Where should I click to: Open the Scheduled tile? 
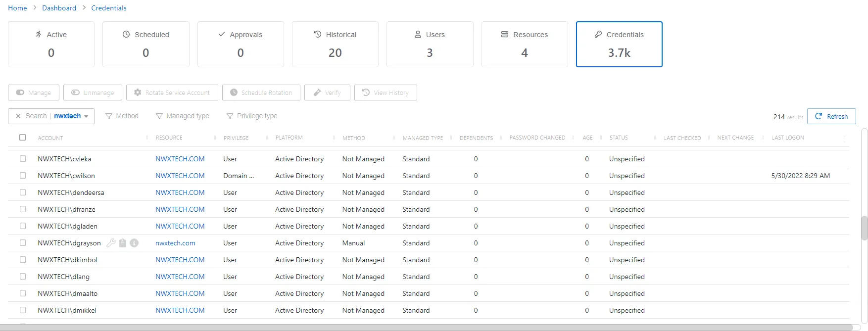click(146, 44)
